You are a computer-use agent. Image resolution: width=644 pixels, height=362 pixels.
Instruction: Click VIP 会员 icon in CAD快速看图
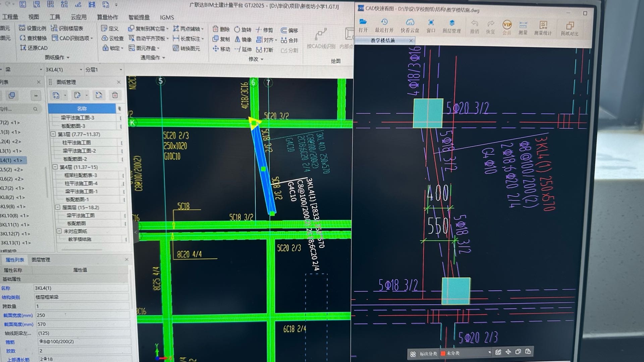coord(506,27)
